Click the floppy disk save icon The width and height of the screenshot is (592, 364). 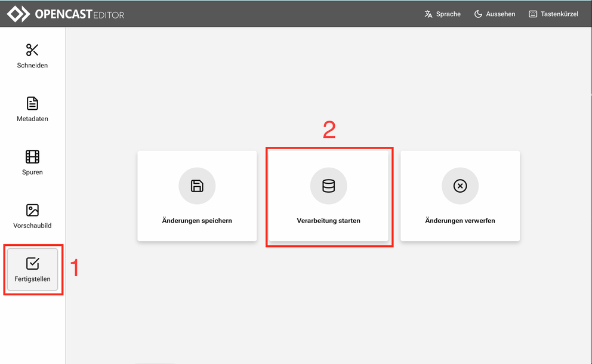coord(197,186)
